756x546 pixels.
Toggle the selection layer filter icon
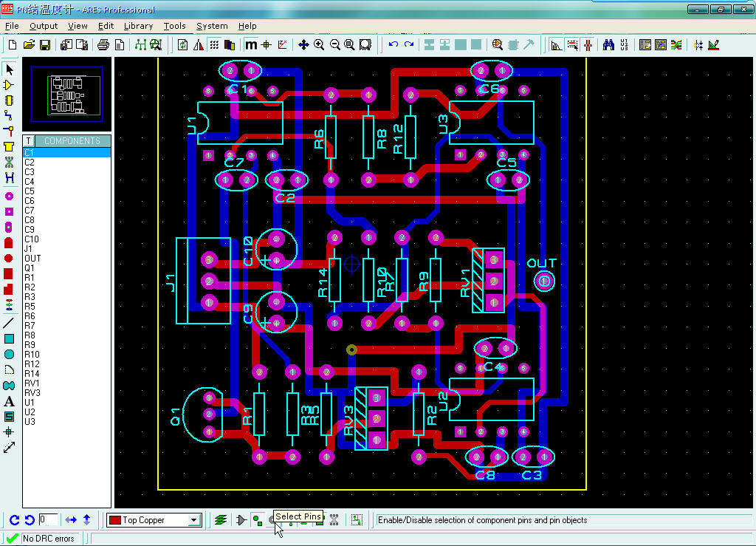point(221,520)
